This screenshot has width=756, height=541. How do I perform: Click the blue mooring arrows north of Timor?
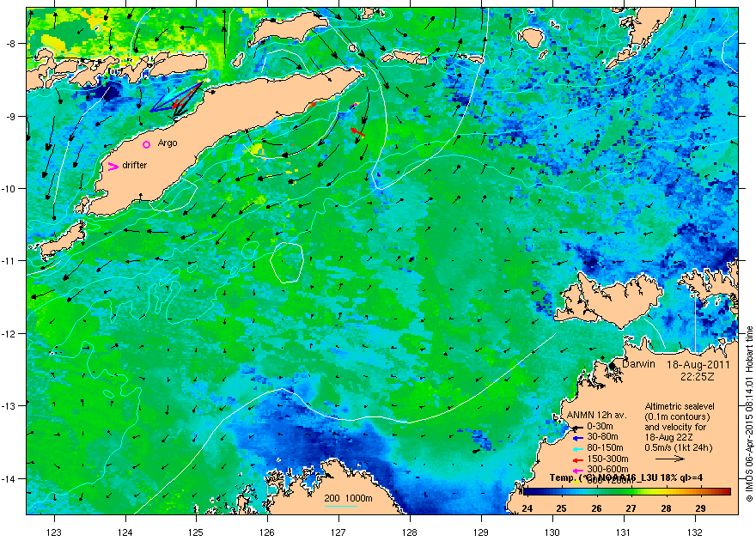coord(176,98)
